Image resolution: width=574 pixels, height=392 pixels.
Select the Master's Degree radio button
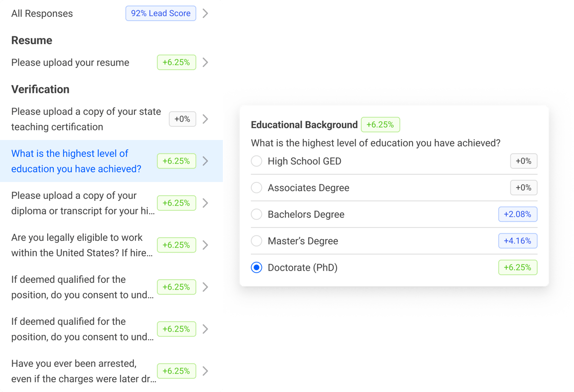click(x=256, y=241)
